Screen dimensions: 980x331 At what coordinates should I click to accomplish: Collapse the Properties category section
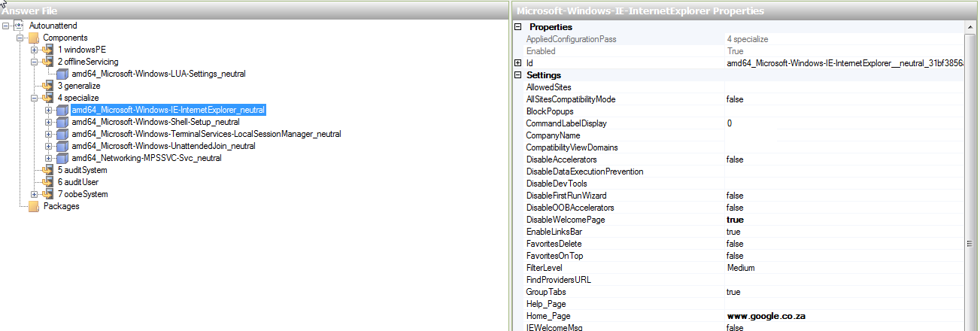tap(517, 27)
